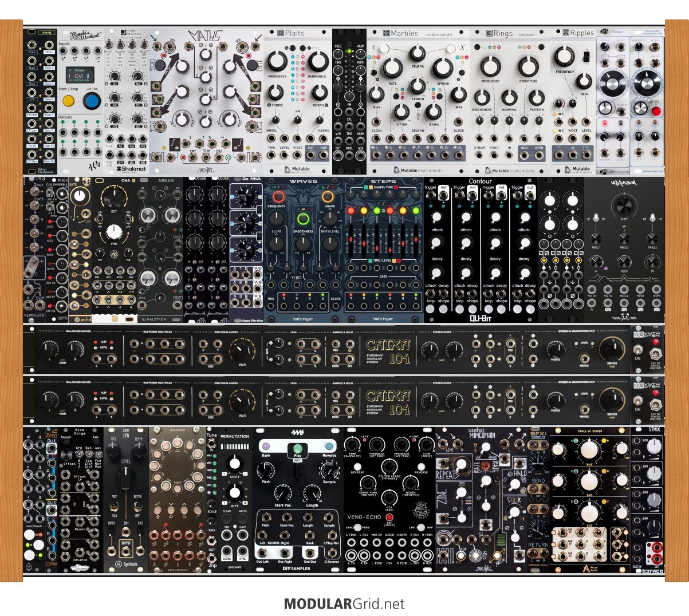Adjust the Ripples RESO knob
Image resolution: width=689 pixels, height=616 pixels.
(584, 81)
